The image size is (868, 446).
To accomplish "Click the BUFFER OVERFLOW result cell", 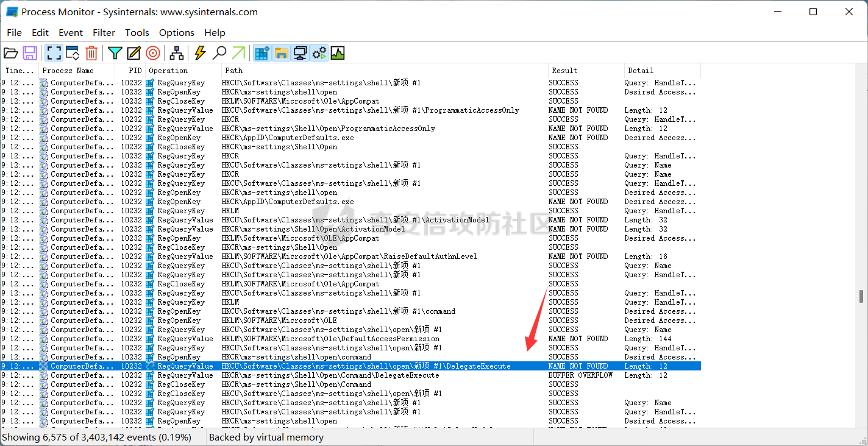I will (580, 375).
